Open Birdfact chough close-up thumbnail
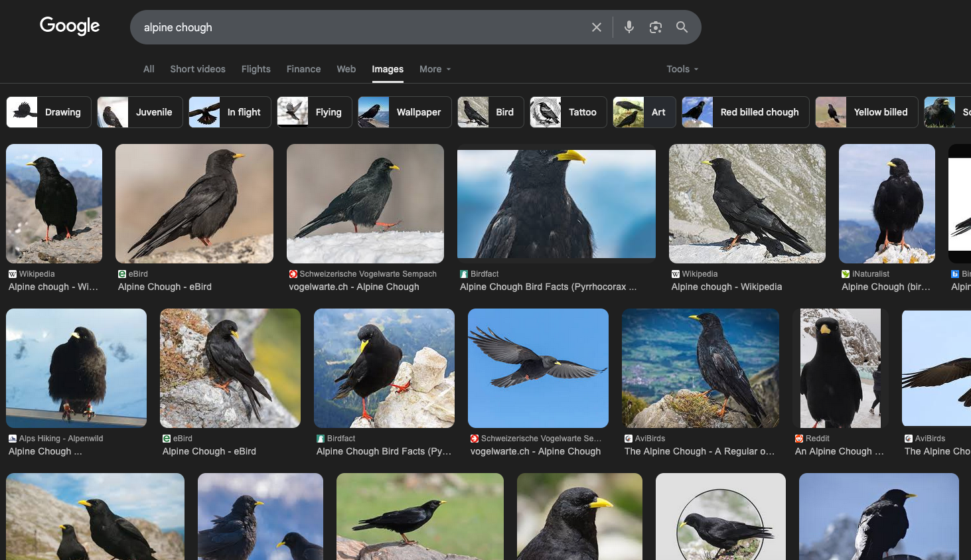Image resolution: width=971 pixels, height=560 pixels. coord(556,204)
